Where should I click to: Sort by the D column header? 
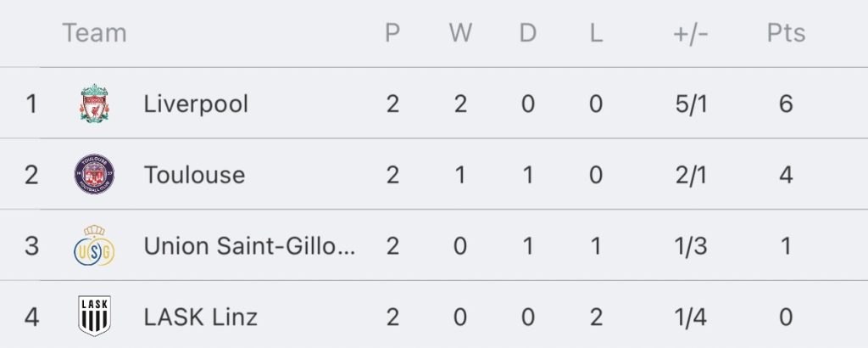(528, 33)
